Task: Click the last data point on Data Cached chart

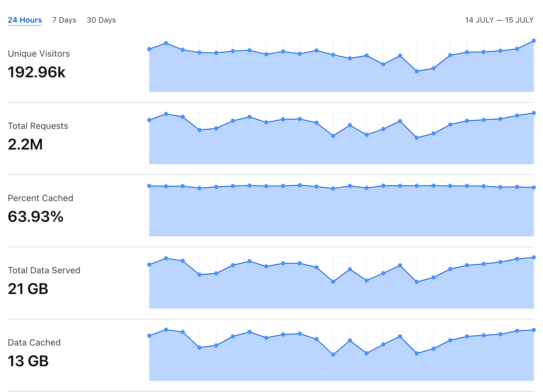Action: (x=533, y=330)
